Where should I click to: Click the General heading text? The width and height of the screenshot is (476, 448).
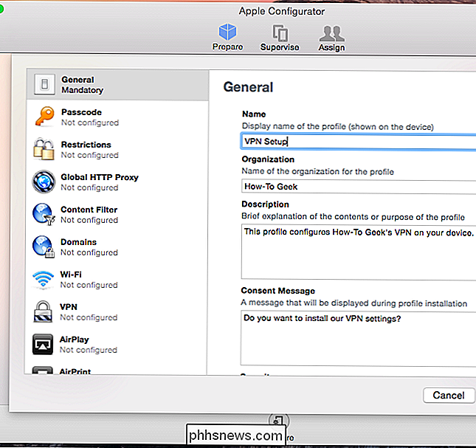[x=248, y=87]
